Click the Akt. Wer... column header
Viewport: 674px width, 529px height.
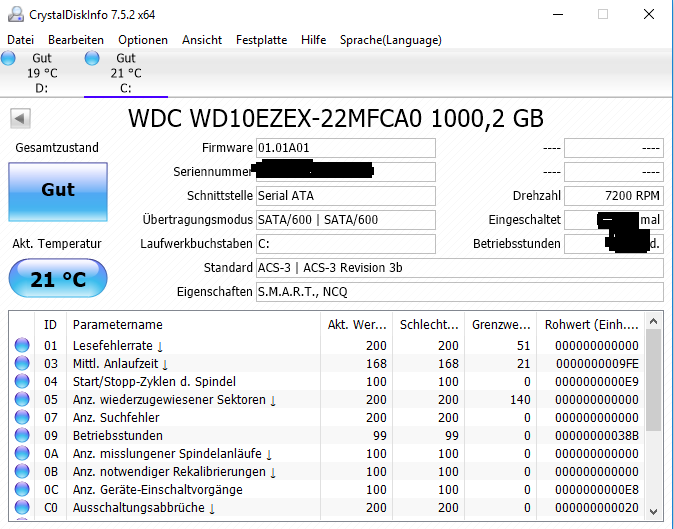click(357, 324)
